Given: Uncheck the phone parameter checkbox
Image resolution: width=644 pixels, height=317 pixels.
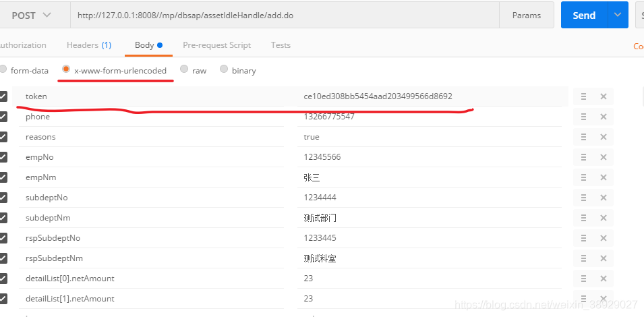Looking at the screenshot, I should point(3,117).
